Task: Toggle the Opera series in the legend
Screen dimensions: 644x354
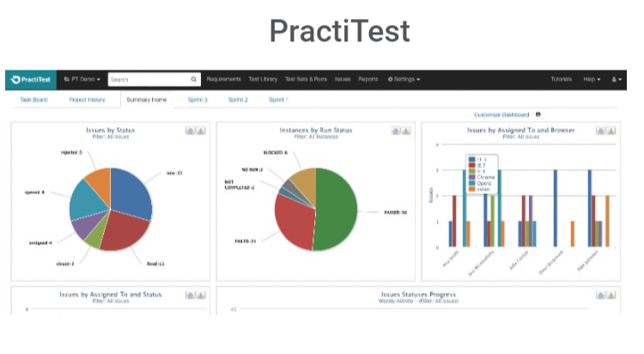Action: click(x=480, y=183)
